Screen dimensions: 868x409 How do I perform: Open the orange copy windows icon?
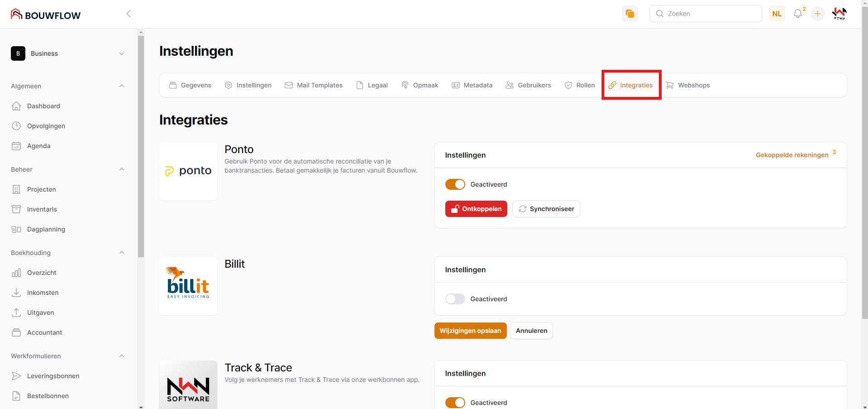coord(630,14)
